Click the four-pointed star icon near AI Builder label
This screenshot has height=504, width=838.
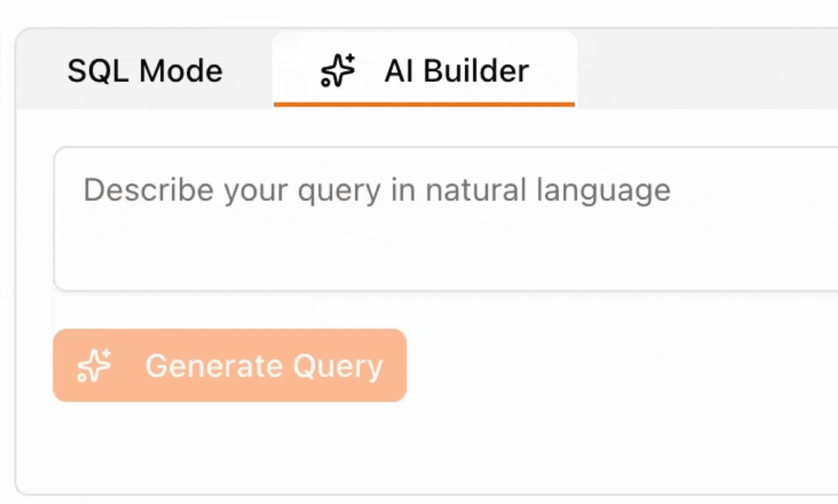click(x=338, y=71)
